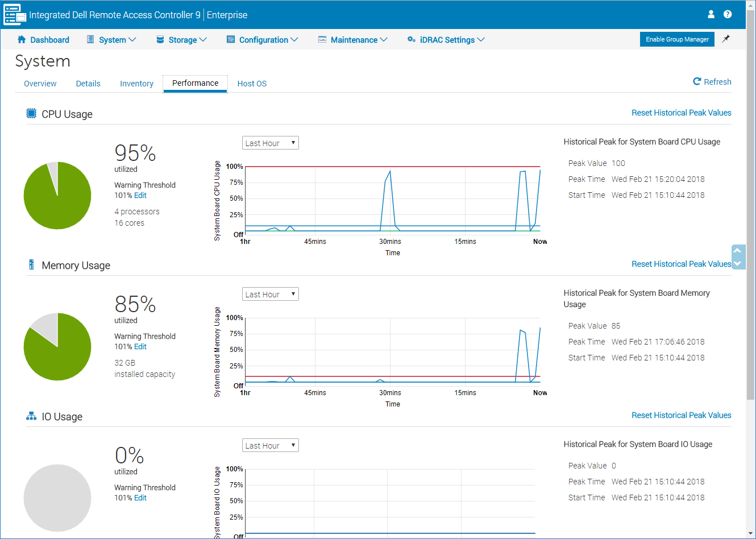
Task: Open IO Usage Last Hour time range dropdown
Action: coord(271,445)
